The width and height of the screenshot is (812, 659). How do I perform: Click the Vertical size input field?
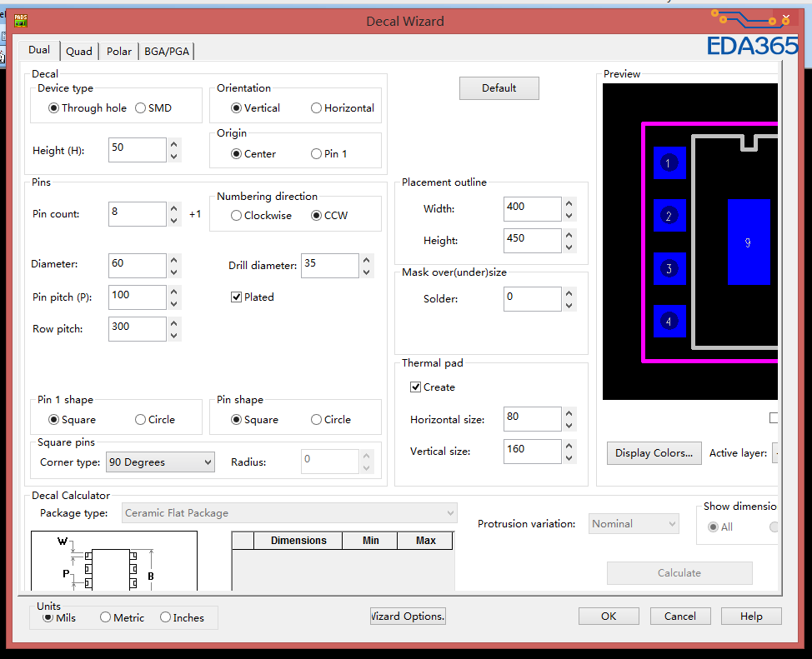tap(533, 452)
